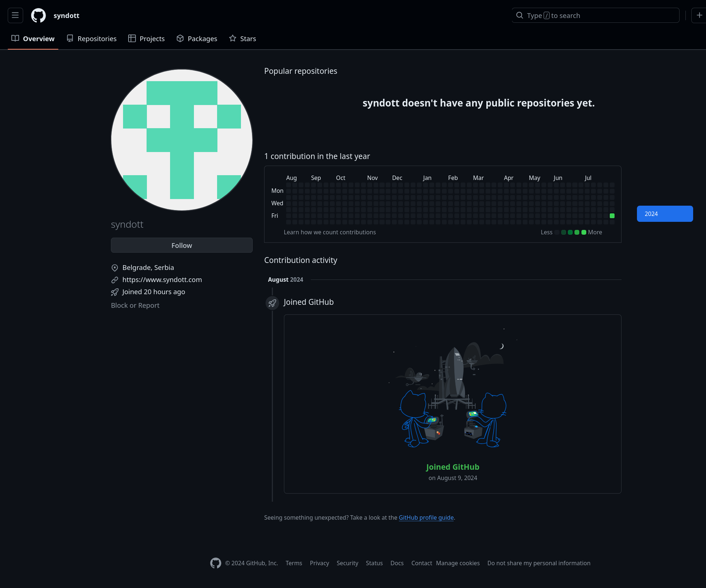Open the Status footer link
The width and height of the screenshot is (706, 588).
tap(374, 563)
